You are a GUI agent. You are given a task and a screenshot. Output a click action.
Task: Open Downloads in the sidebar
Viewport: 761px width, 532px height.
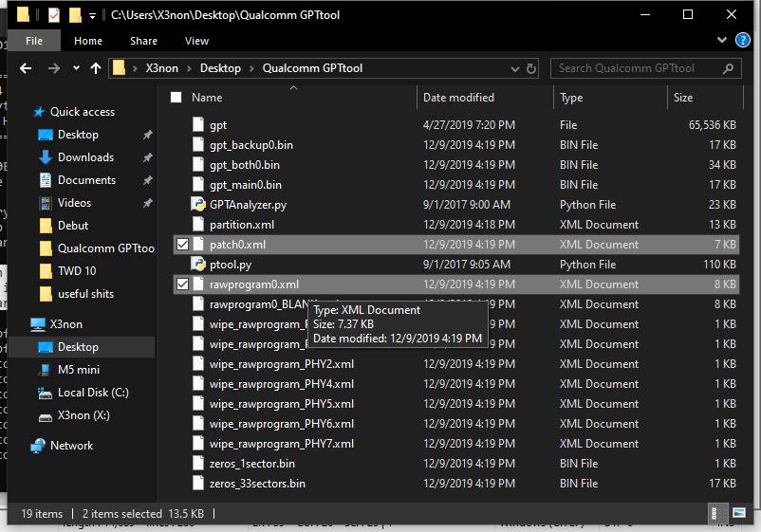tap(86, 157)
